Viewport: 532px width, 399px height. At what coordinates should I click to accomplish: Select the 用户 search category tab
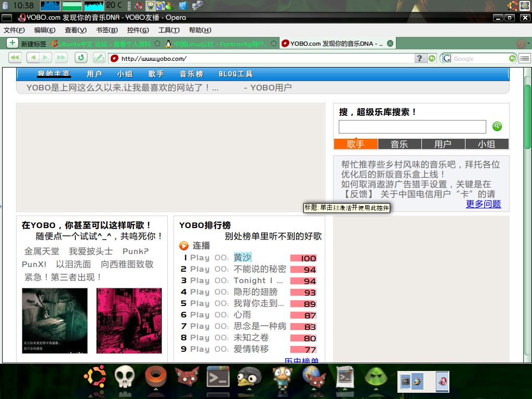pyautogui.click(x=443, y=144)
